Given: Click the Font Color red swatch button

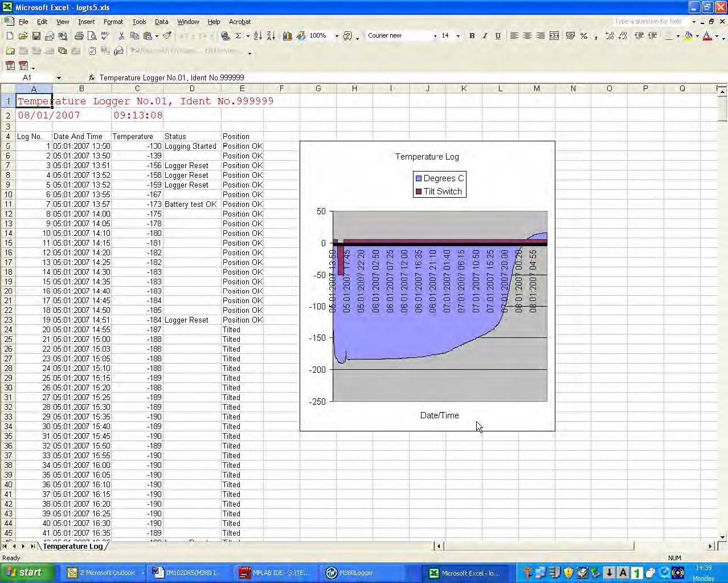Looking at the screenshot, I should pyautogui.click(x=707, y=36).
